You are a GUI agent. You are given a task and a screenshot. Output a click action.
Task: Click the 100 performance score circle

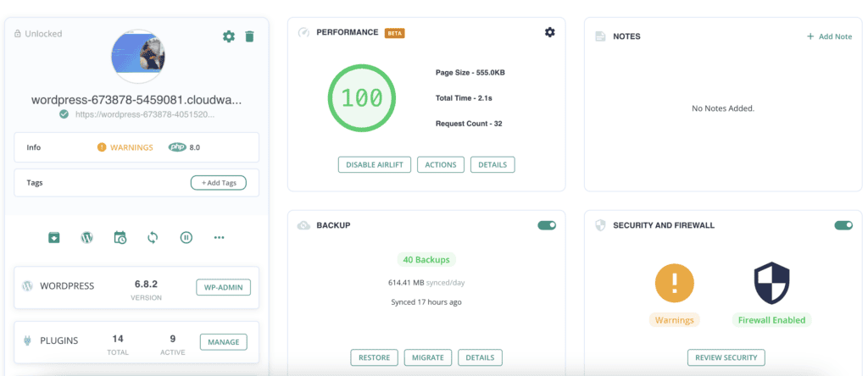pos(362,98)
